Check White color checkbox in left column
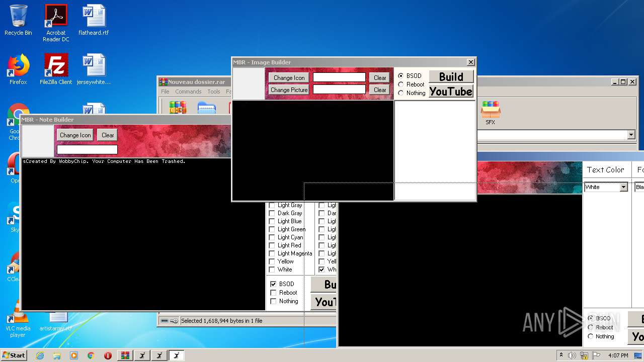This screenshot has width=644, height=362. tap(272, 269)
